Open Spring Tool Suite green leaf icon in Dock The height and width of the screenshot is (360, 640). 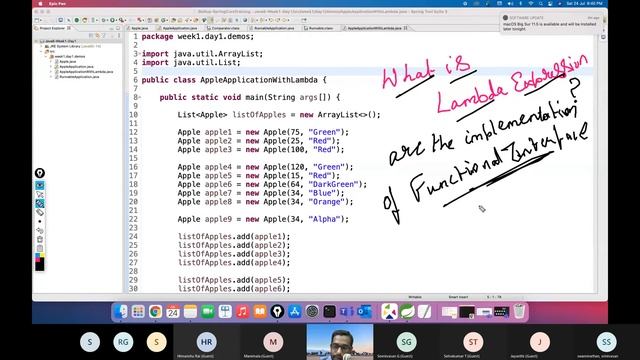(407, 312)
